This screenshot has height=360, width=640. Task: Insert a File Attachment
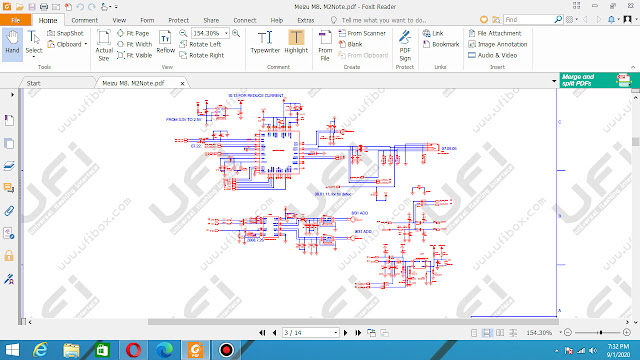tap(495, 33)
